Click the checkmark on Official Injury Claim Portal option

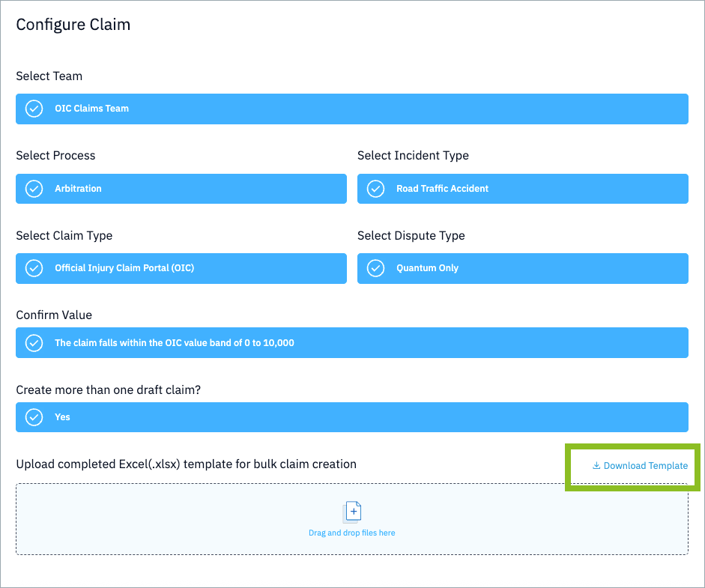(x=34, y=268)
